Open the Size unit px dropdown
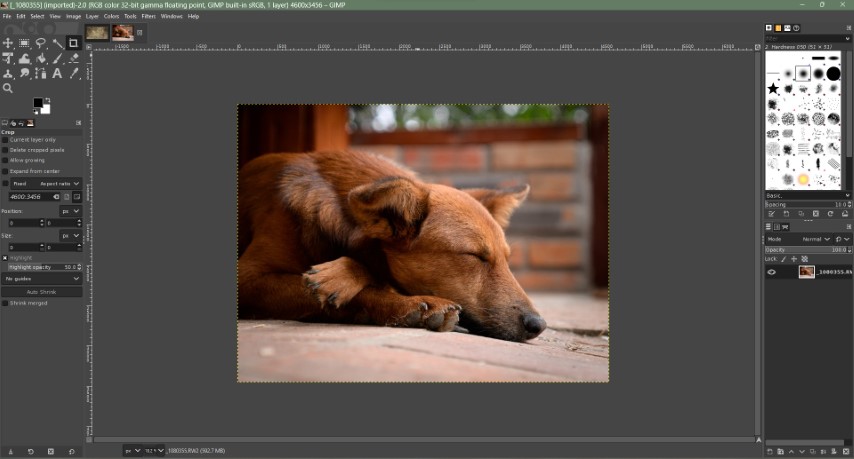The image size is (854, 459). pos(70,236)
